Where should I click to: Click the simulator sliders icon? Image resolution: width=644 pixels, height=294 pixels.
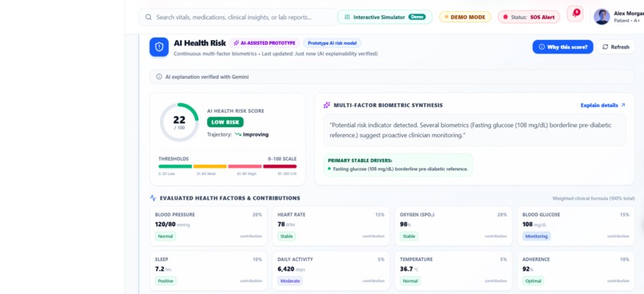tap(347, 18)
